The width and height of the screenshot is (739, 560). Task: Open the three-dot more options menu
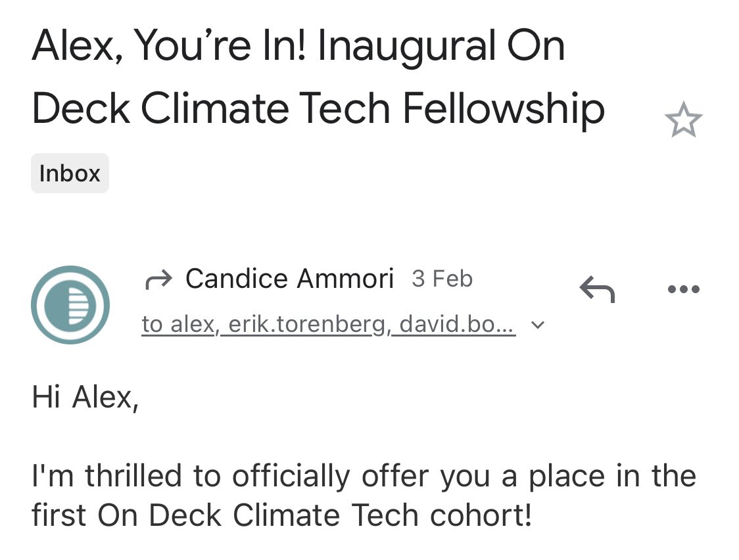coord(683,289)
